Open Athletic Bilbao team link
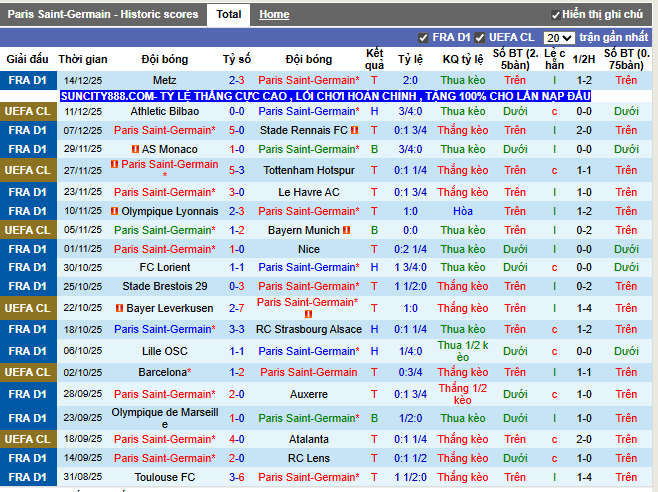The image size is (658, 492). (x=164, y=111)
